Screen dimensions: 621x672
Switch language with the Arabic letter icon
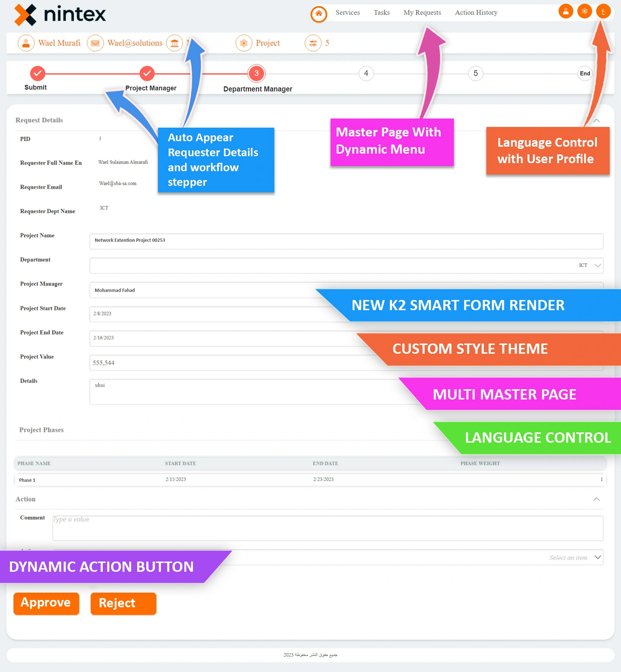[603, 11]
